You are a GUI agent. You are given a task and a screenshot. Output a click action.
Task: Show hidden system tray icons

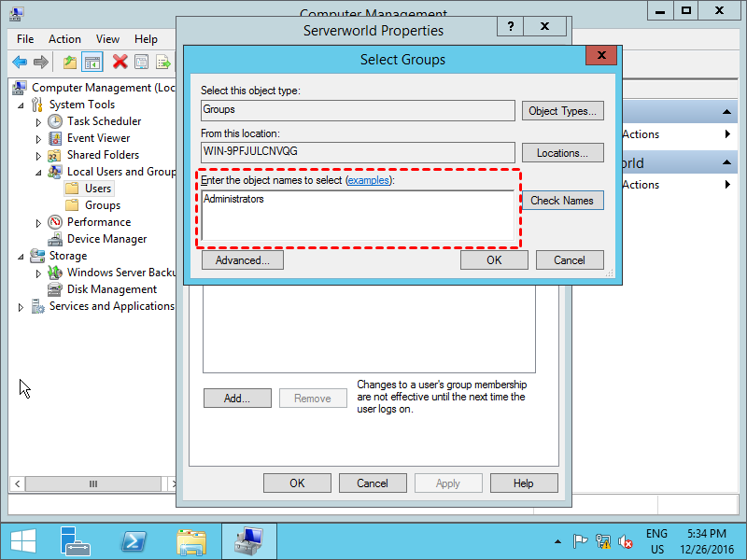coord(558,541)
